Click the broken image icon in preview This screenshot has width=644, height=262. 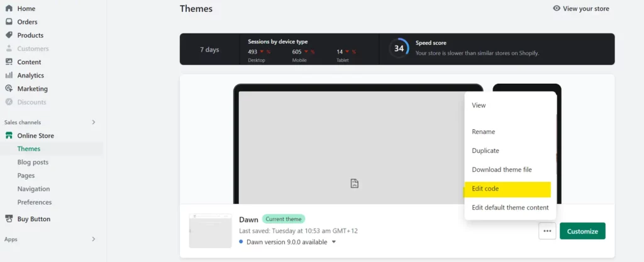pyautogui.click(x=355, y=183)
